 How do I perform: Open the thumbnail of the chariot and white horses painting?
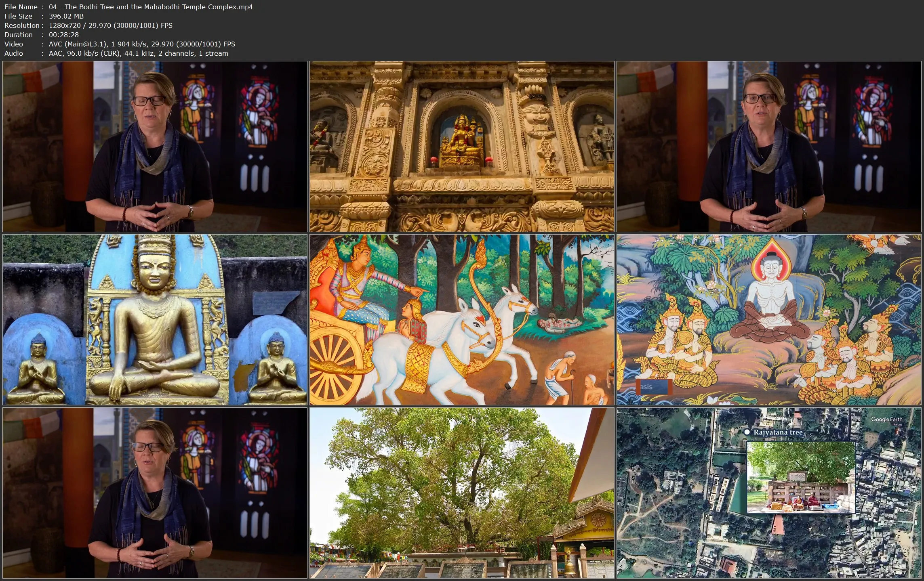(x=462, y=320)
